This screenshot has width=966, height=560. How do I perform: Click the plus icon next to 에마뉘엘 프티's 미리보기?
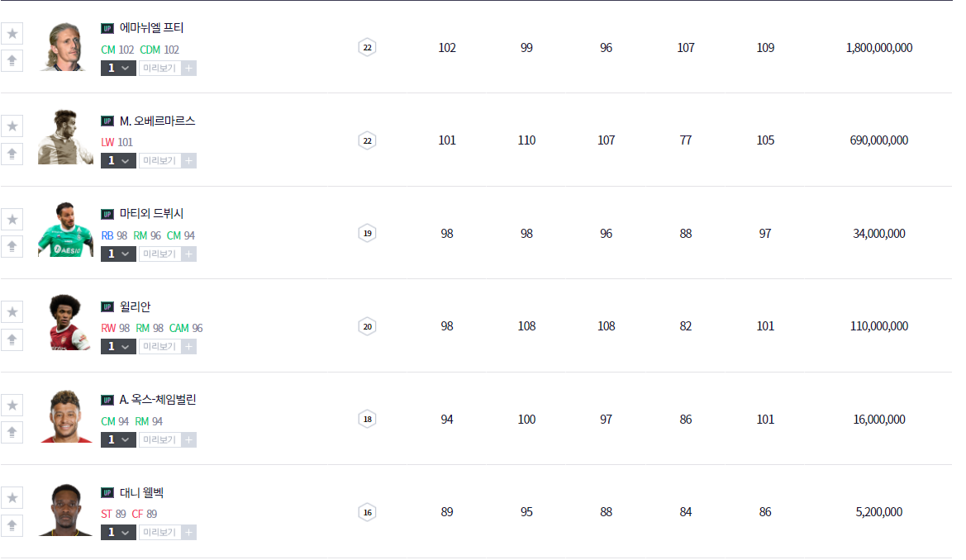coord(188,68)
